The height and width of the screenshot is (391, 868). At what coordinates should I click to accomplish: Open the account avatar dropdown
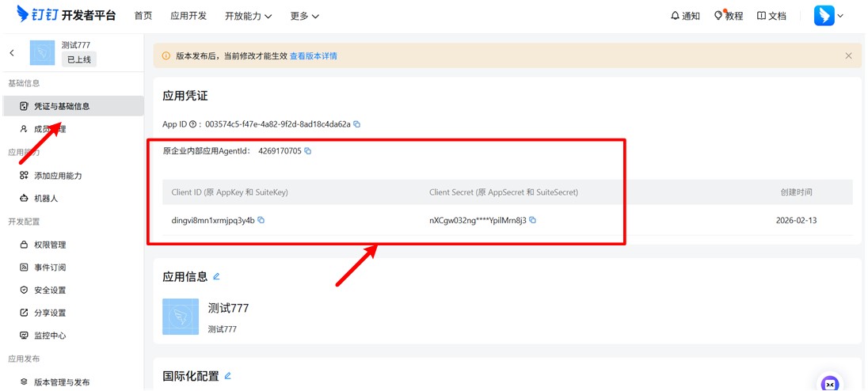pos(828,16)
